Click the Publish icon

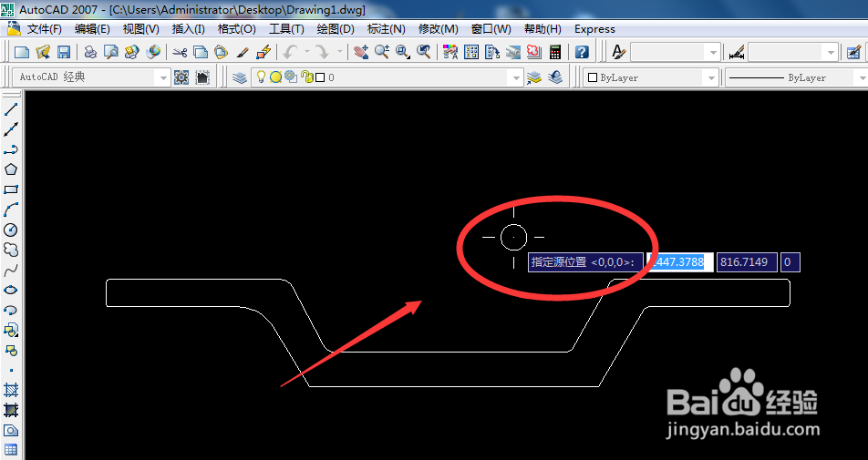[x=131, y=52]
